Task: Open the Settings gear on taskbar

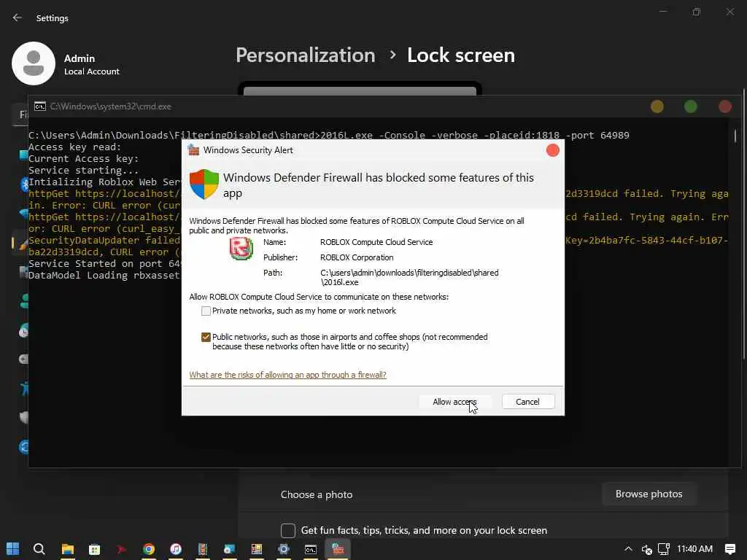Action: tap(284, 549)
